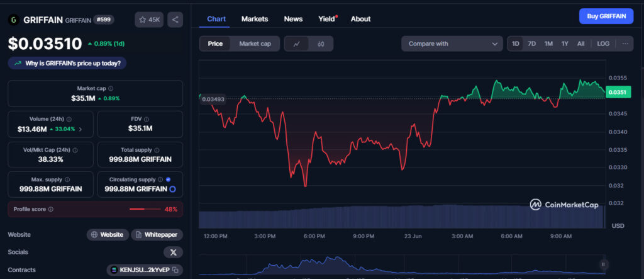644x279 pixels.
Task: Show Total supply info icon
Action: pos(157,150)
